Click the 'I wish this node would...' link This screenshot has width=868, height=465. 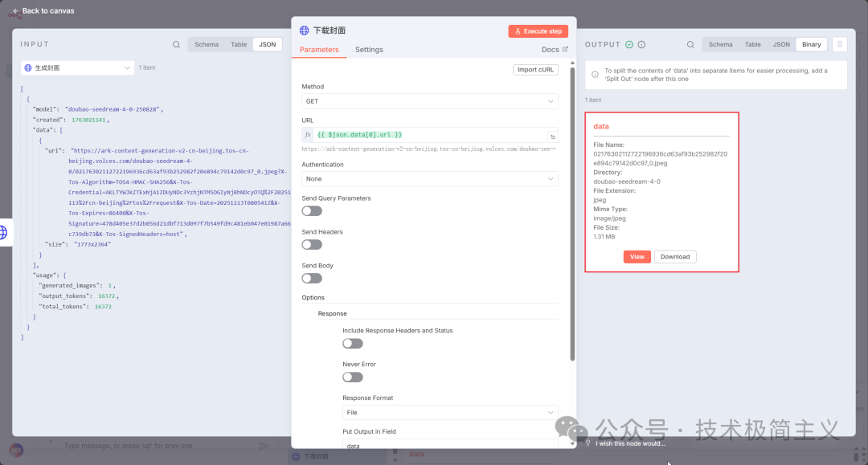click(630, 443)
